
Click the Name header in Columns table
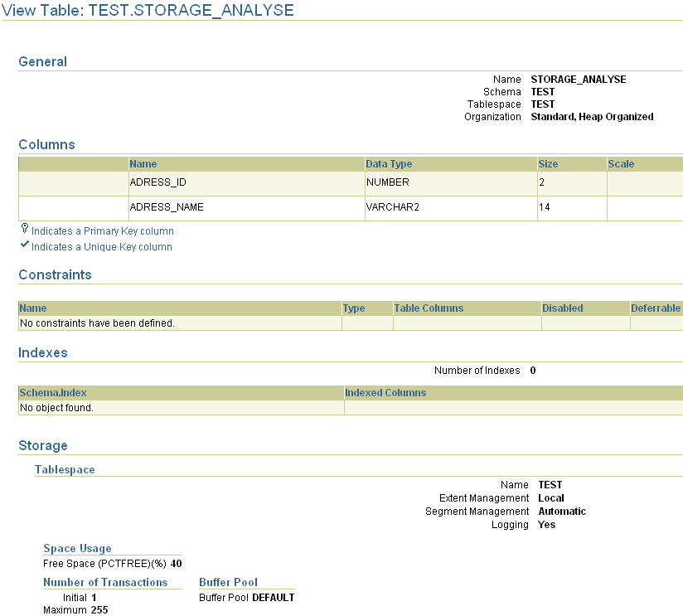click(143, 164)
